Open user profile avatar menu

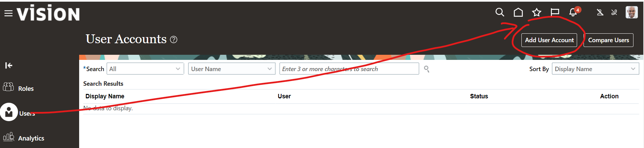[632, 12]
